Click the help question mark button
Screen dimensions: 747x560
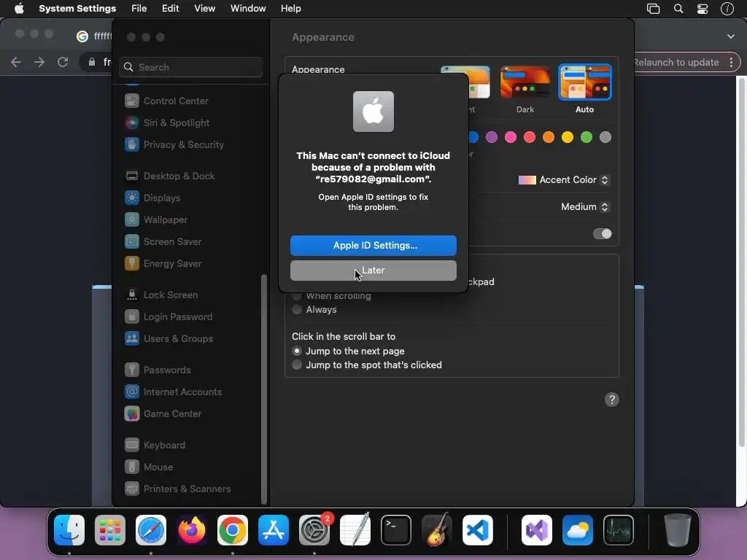coord(612,400)
